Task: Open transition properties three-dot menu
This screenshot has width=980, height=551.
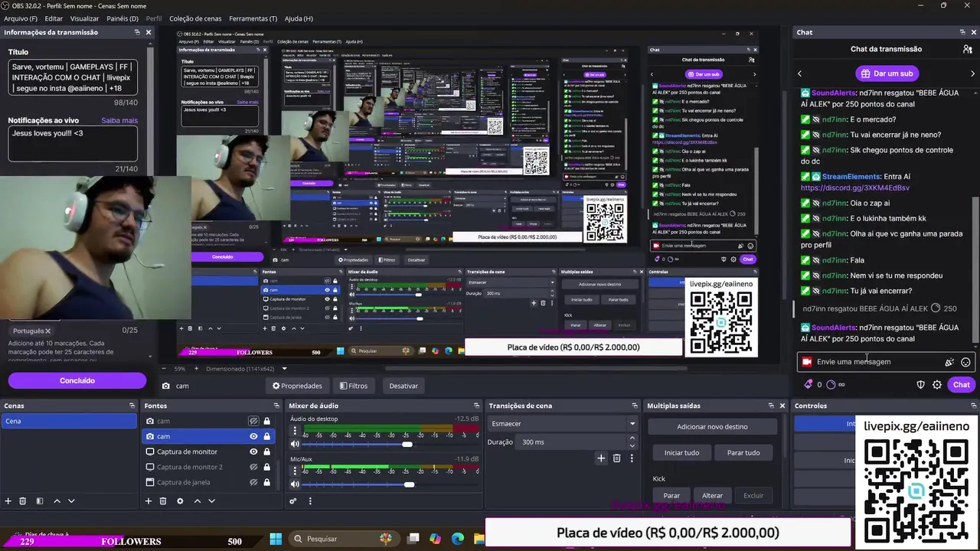Action: (x=632, y=458)
